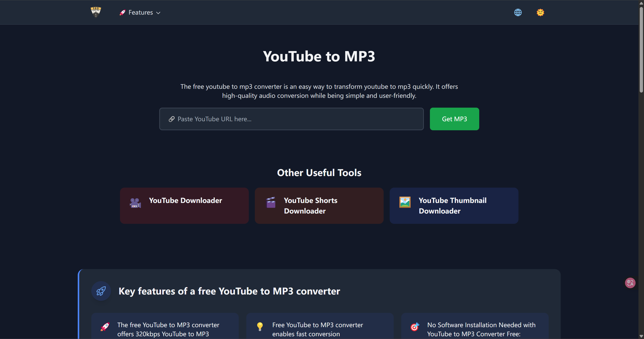Image resolution: width=644 pixels, height=339 pixels.
Task: Click the movie camera icon
Action: (x=135, y=203)
